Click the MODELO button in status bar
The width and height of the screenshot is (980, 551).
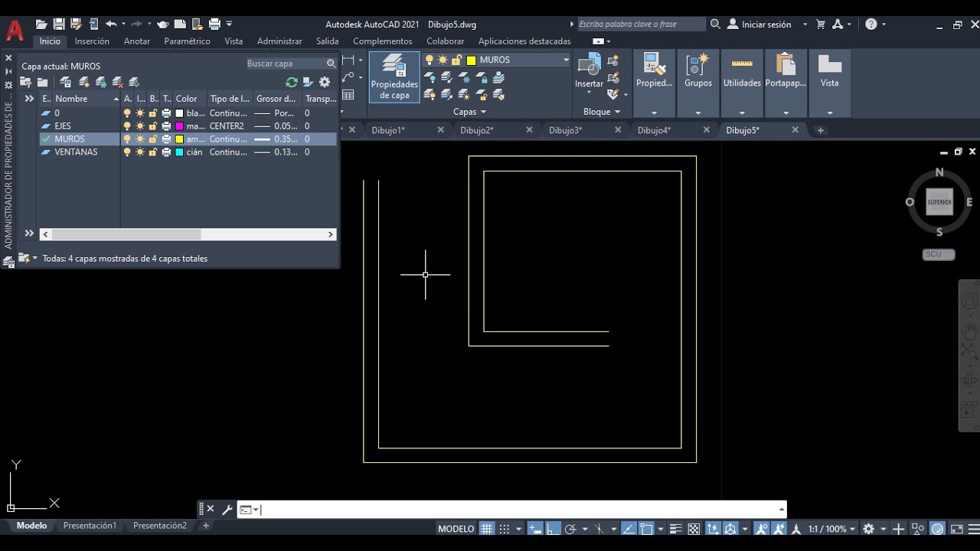456,529
